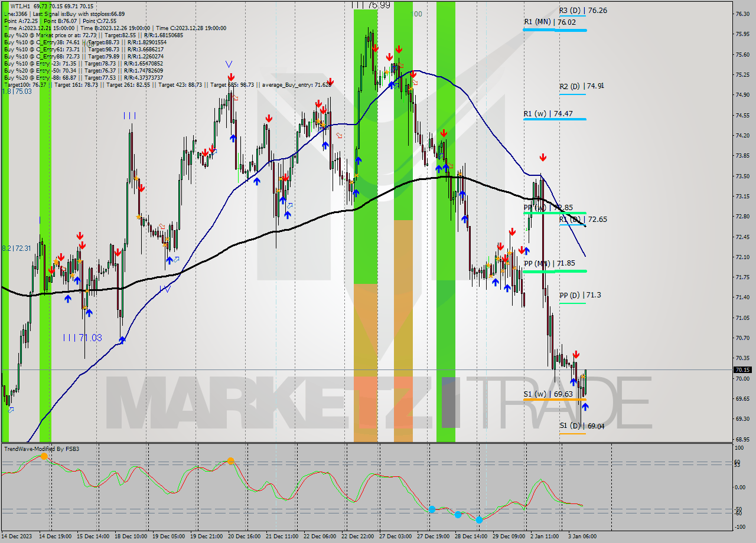756x543 pixels.
Task: Click the 76.30 price axis label
Action: [x=742, y=14]
